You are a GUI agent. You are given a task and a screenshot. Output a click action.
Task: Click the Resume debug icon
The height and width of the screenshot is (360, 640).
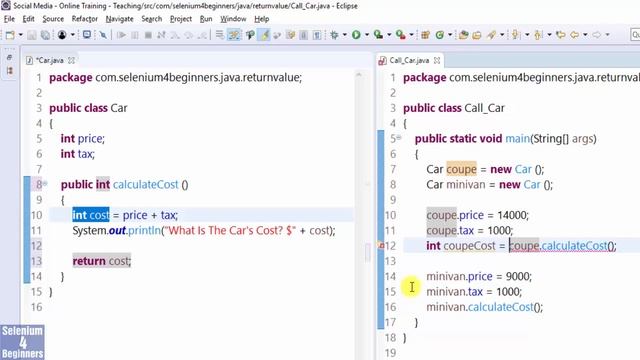[x=121, y=35]
